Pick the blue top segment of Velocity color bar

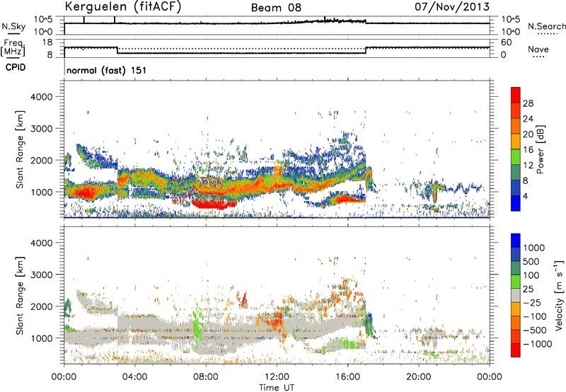coord(516,241)
